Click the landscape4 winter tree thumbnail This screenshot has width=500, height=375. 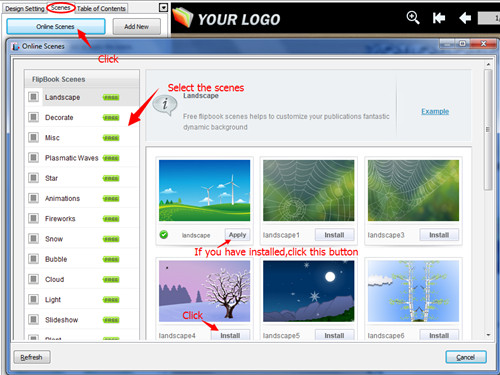pyautogui.click(x=204, y=291)
